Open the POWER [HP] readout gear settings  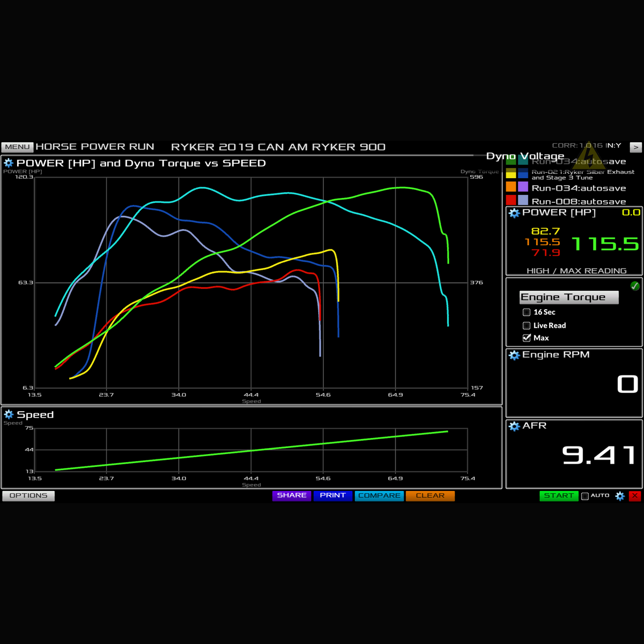tap(514, 213)
